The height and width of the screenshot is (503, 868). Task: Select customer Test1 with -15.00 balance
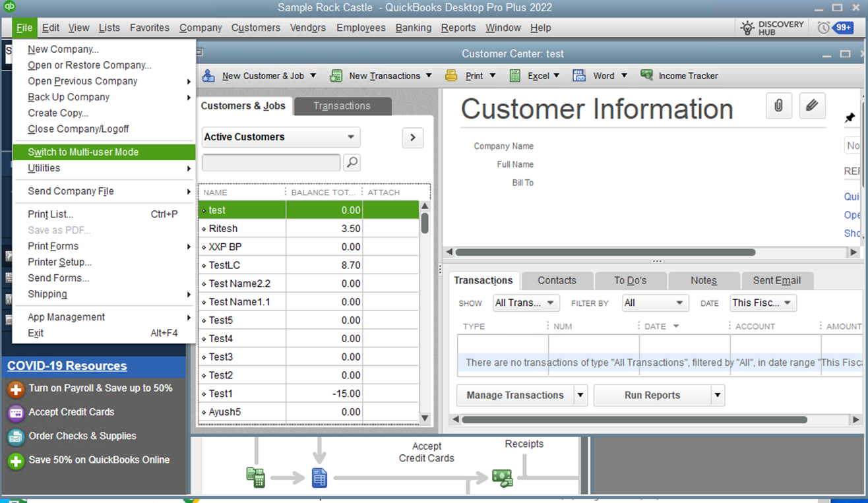tap(309, 394)
